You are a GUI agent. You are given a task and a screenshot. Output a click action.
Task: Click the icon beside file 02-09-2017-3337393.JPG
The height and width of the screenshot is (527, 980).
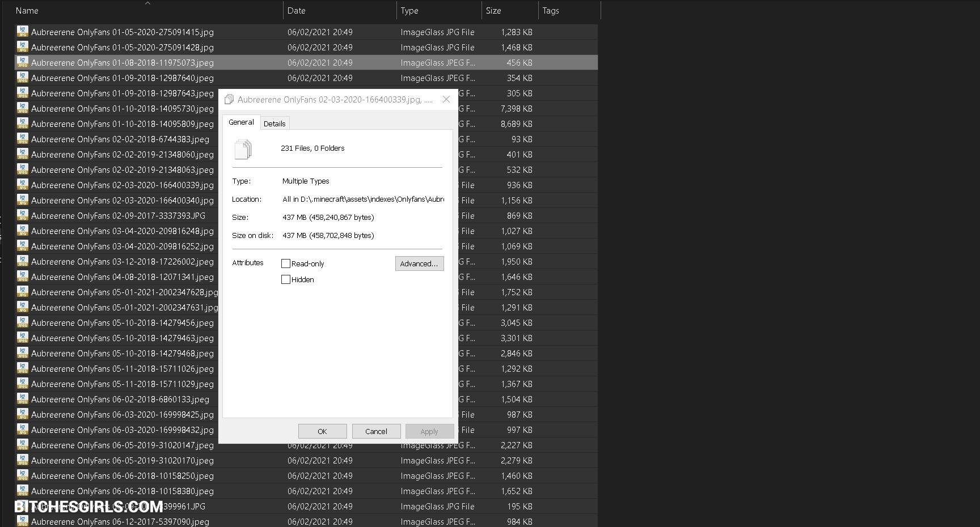(x=22, y=215)
